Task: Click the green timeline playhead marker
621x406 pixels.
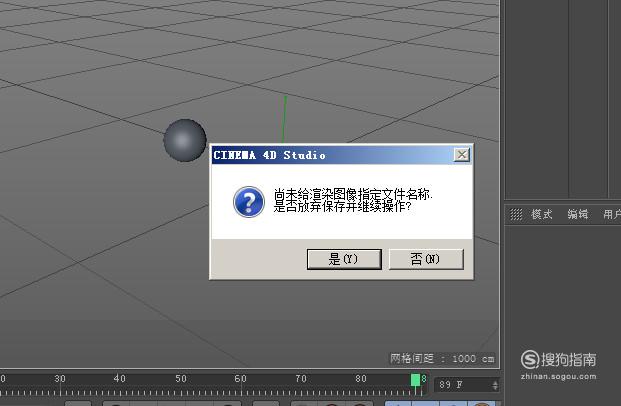Action: (415, 379)
